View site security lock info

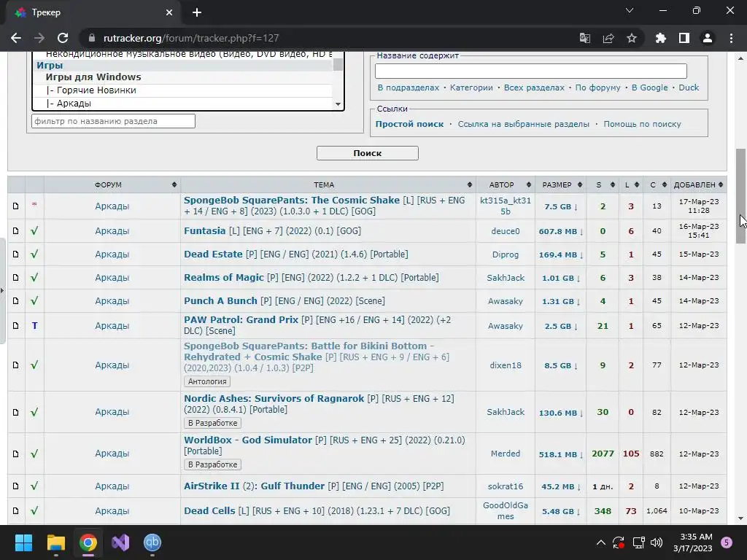(x=92, y=38)
